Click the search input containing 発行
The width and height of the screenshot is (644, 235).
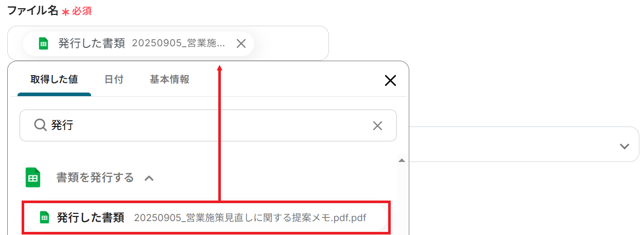pyautogui.click(x=208, y=125)
